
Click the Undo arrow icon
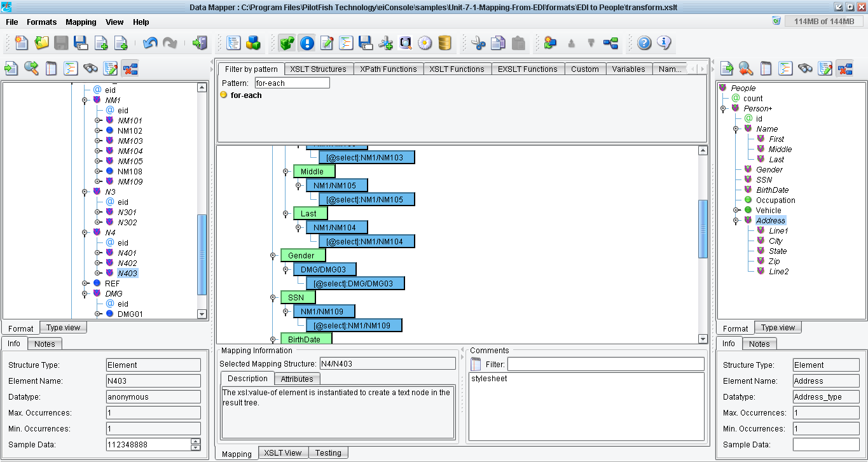coord(150,43)
